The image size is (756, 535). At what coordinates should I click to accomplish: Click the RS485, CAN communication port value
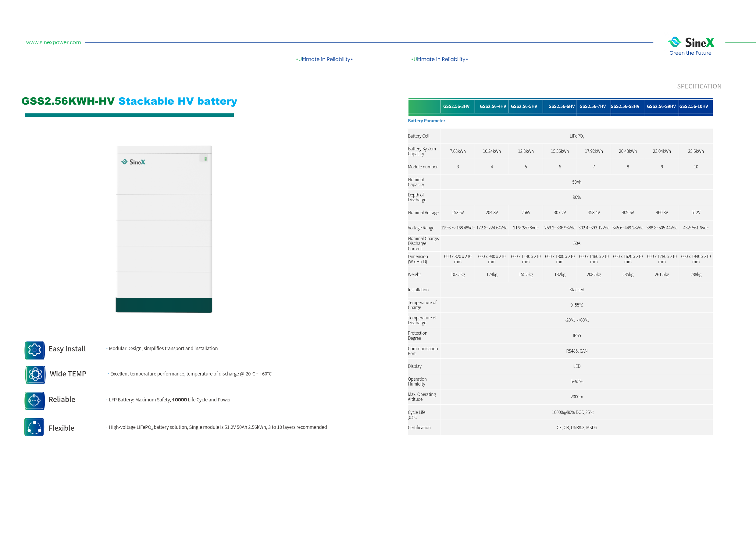576,351
